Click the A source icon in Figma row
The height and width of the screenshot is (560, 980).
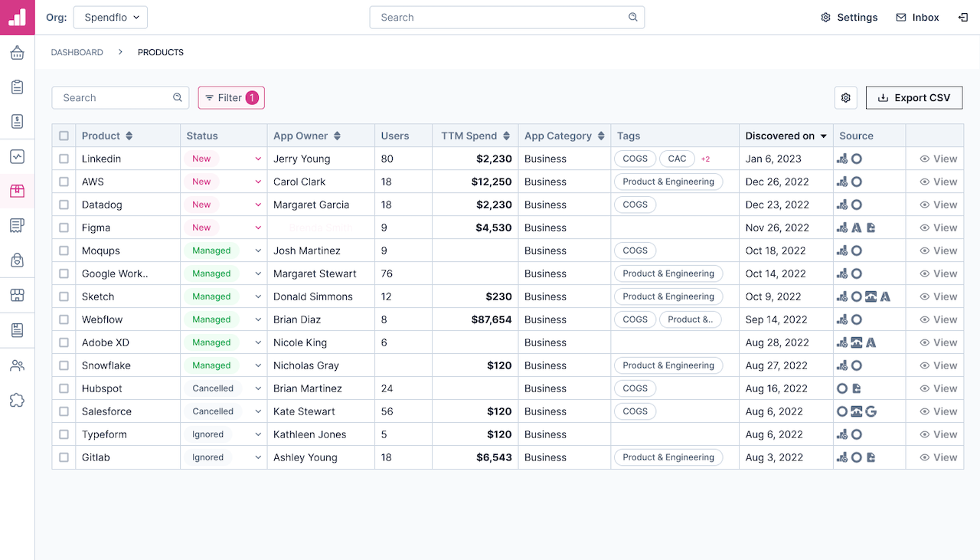tap(857, 228)
